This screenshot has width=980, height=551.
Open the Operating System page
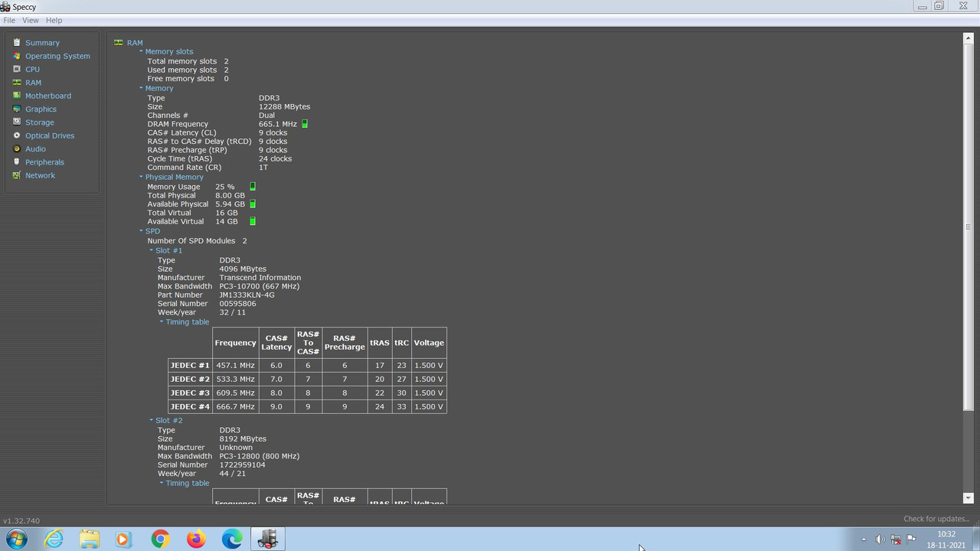pyautogui.click(x=57, y=56)
